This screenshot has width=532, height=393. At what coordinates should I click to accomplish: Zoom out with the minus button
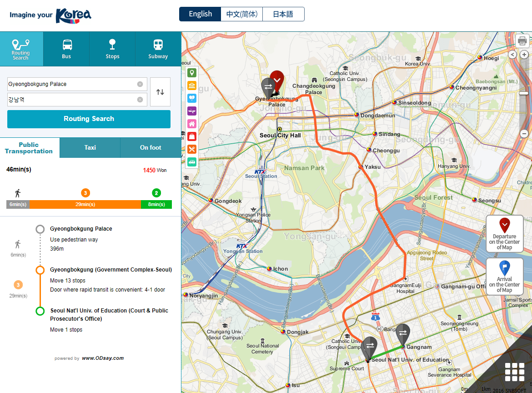(x=524, y=134)
